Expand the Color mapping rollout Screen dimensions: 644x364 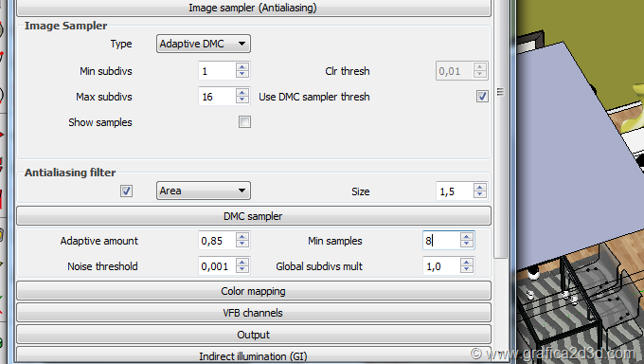tap(254, 291)
